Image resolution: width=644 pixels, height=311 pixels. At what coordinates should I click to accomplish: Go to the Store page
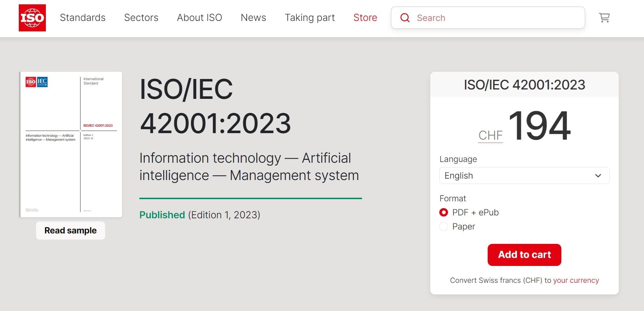365,18
